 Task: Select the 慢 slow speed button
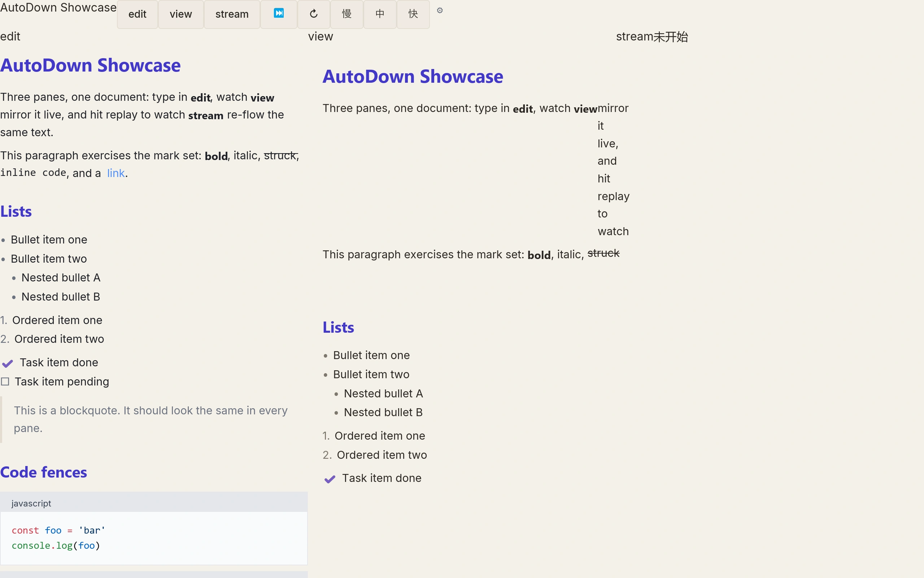[347, 14]
